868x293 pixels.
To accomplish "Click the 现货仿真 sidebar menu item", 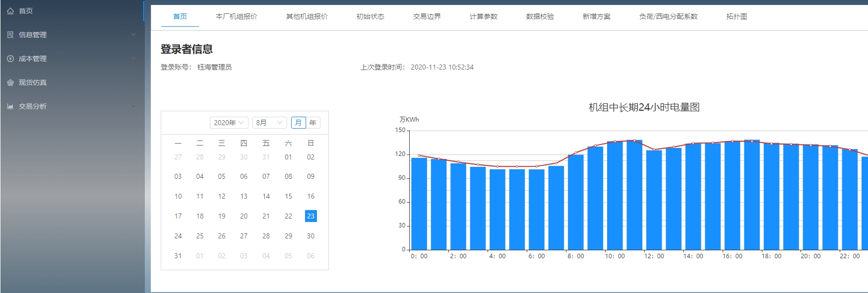I will point(33,82).
